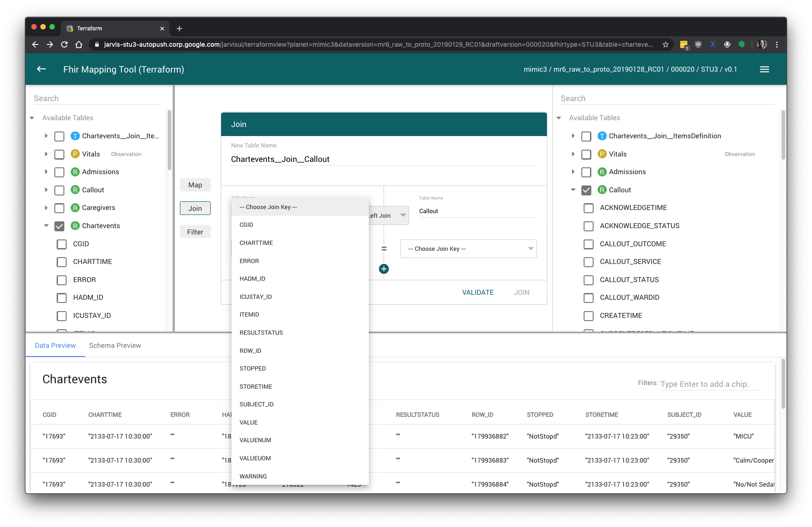Screen dimensions: 812x527
Task: Click the yellow notes extension icon
Action: 684,44
